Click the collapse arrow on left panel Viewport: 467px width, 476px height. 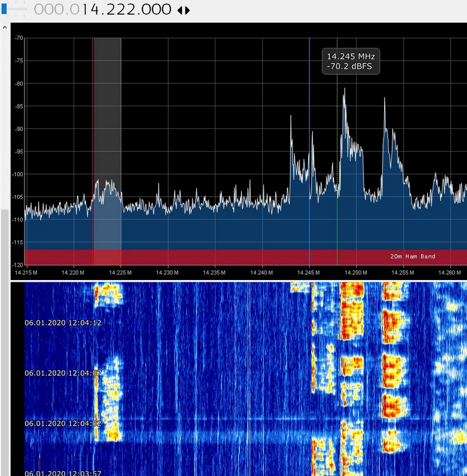[5, 27]
